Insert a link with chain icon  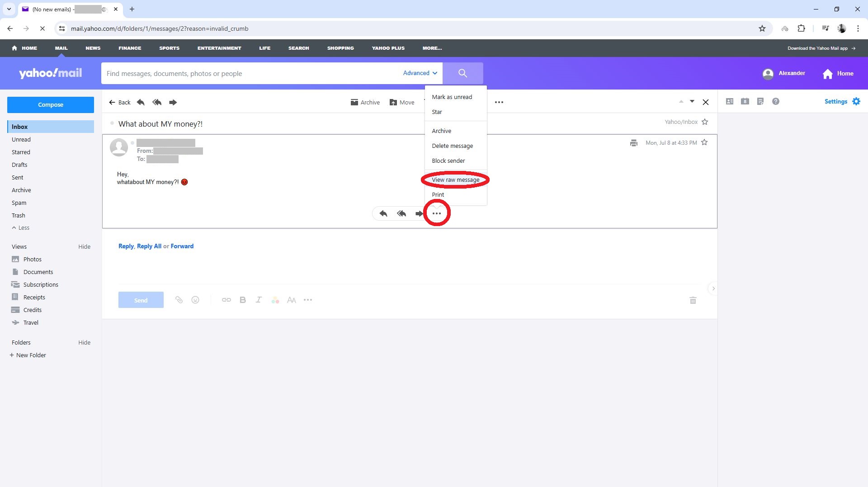pos(226,300)
